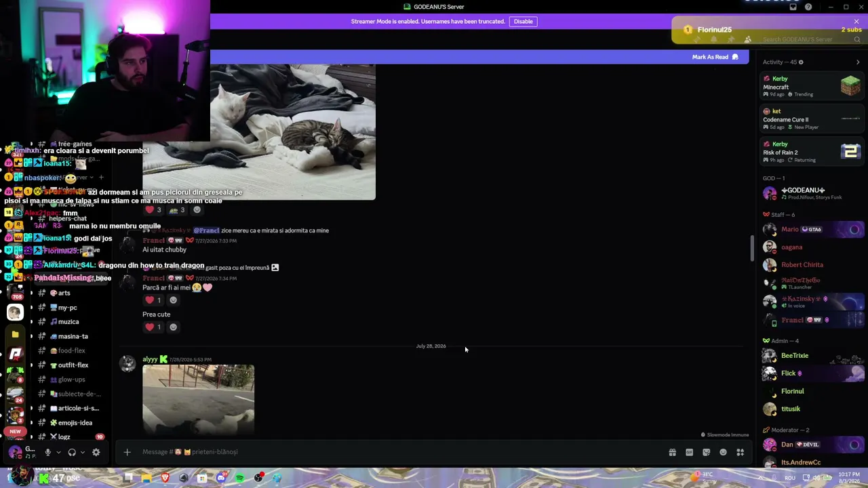The image size is (868, 488).
Task: Add reaction under the cat photo
Action: (197, 210)
